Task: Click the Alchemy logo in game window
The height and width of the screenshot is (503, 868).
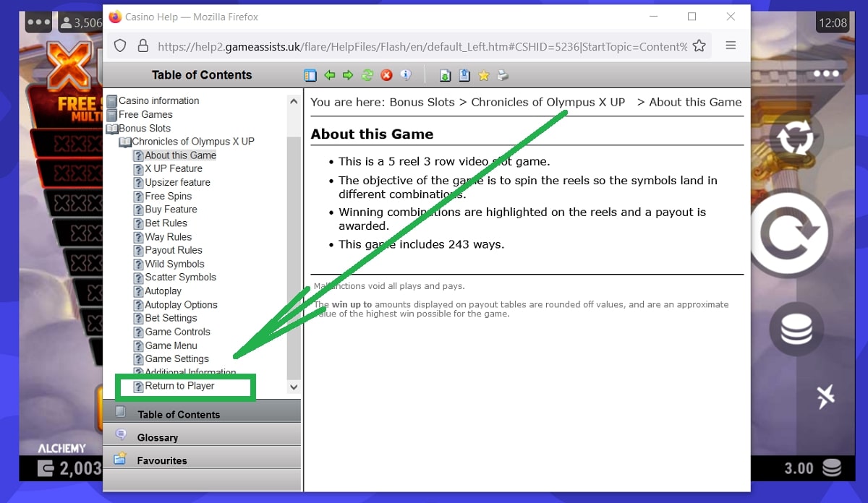Action: coord(61,448)
